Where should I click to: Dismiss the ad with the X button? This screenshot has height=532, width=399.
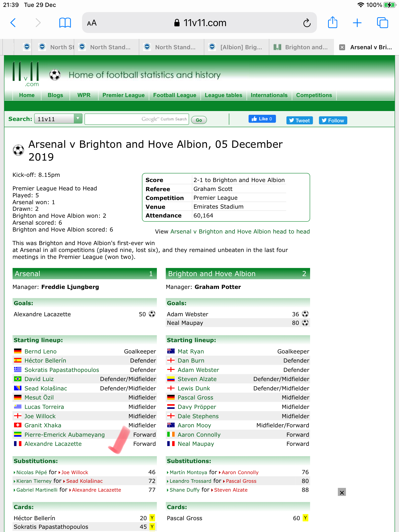click(x=342, y=492)
